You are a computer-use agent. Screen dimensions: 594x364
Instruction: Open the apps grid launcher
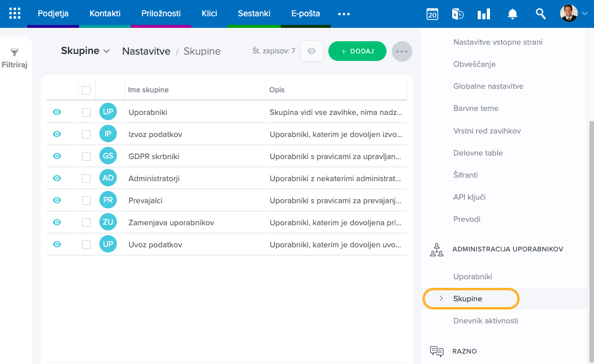coord(15,13)
